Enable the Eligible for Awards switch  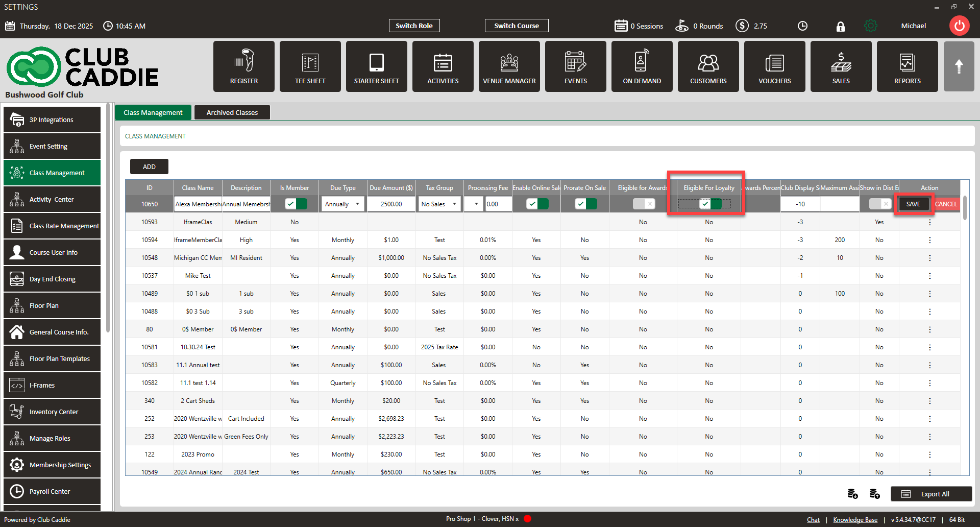(x=643, y=204)
